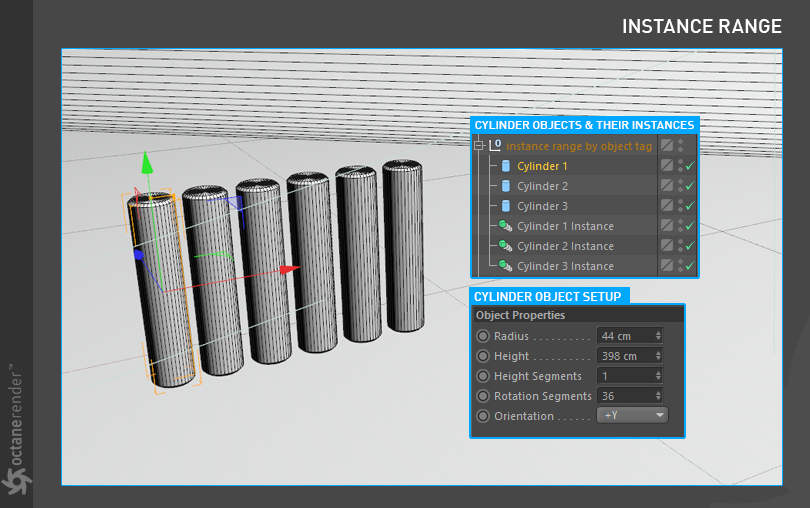The width and height of the screenshot is (810, 508).
Task: Click the Cylinder 3 object icon
Action: [506, 206]
